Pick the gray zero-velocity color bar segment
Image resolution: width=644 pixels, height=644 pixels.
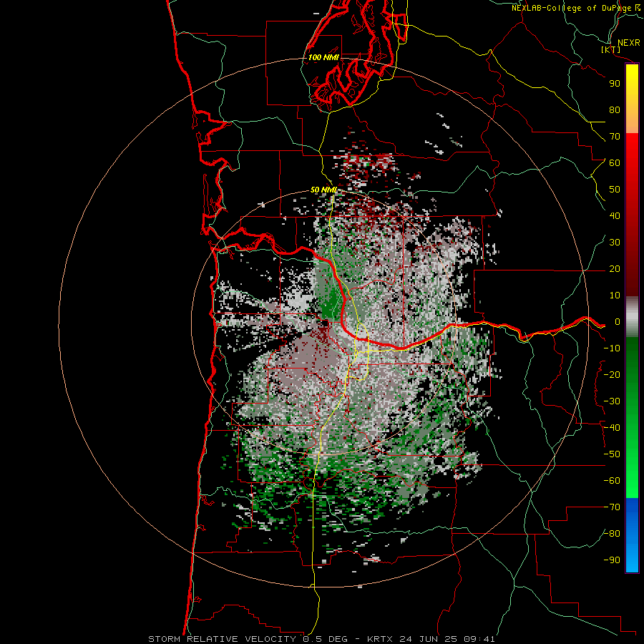point(632,316)
